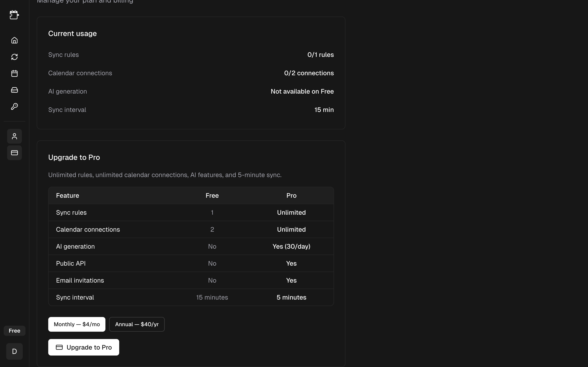Click the Feature column header
This screenshot has width=588, height=367.
[x=68, y=196]
